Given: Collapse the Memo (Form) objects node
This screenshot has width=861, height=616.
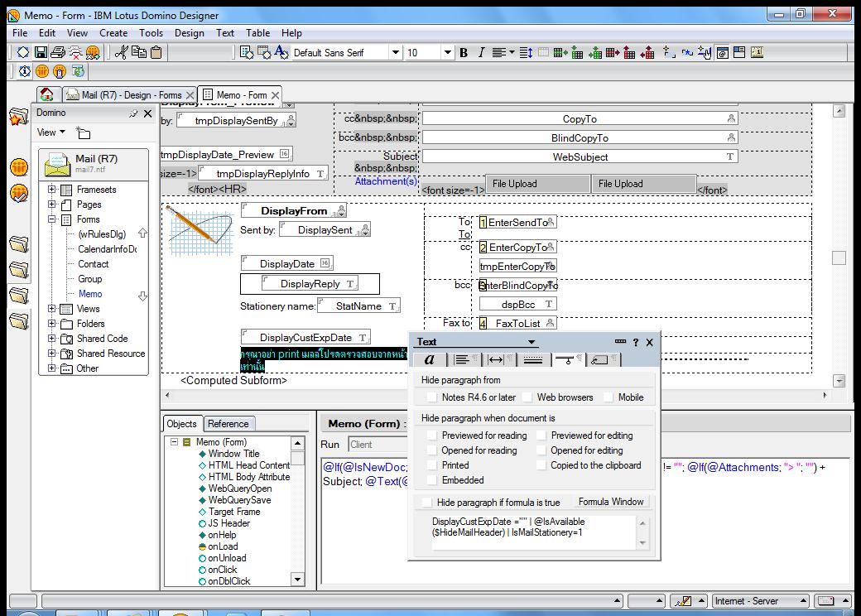Looking at the screenshot, I should click(174, 441).
